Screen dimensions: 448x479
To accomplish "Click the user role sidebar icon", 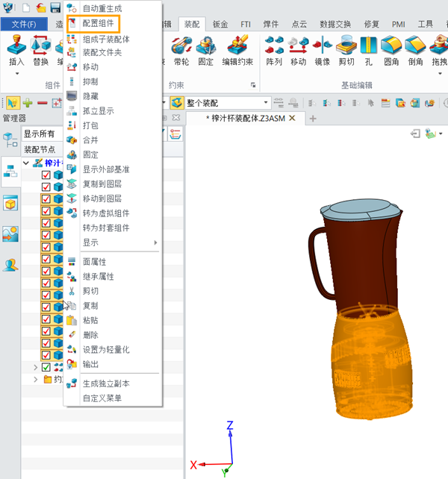I will pos(10,265).
